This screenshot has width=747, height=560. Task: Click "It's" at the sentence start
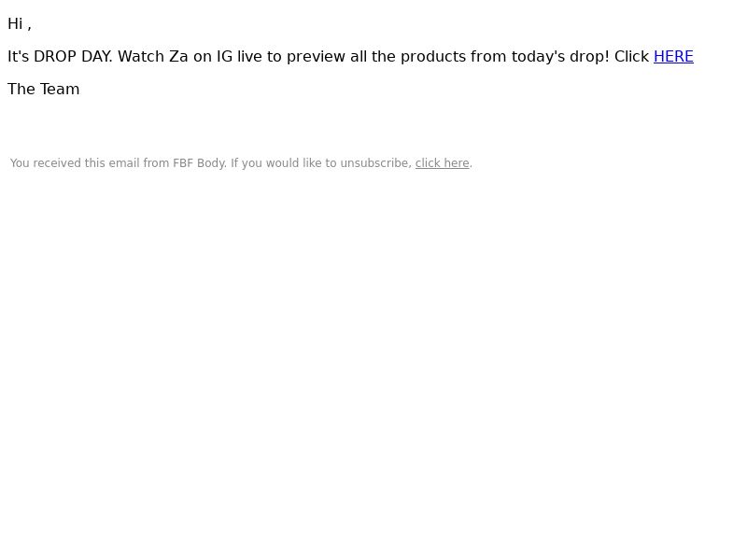18,57
